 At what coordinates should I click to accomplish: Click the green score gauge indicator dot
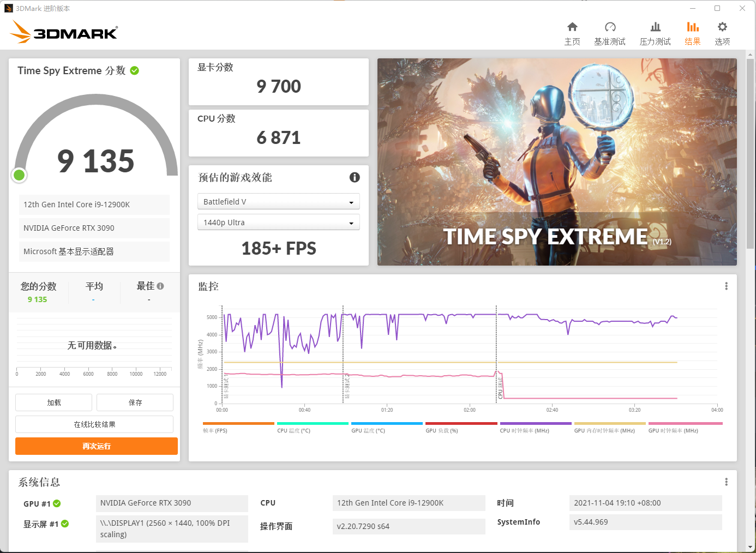(x=19, y=175)
